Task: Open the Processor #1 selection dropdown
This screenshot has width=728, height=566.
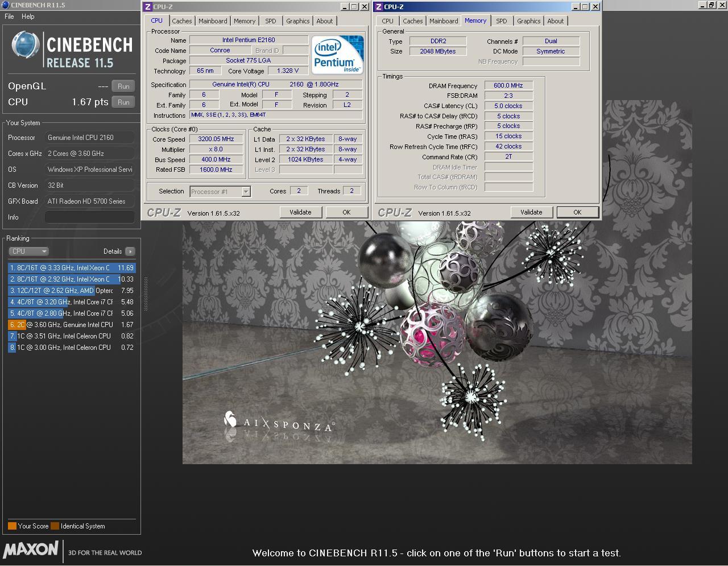Action: pyautogui.click(x=220, y=192)
